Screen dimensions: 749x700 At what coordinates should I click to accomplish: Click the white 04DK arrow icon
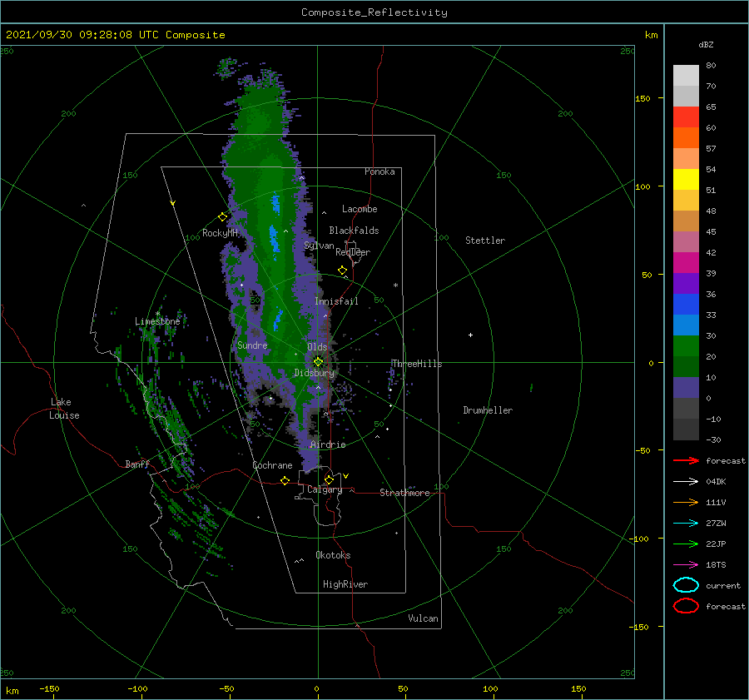[686, 481]
